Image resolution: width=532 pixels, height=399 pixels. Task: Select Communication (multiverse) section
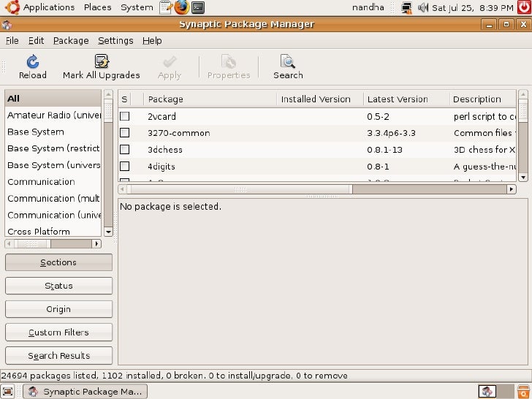tap(53, 198)
